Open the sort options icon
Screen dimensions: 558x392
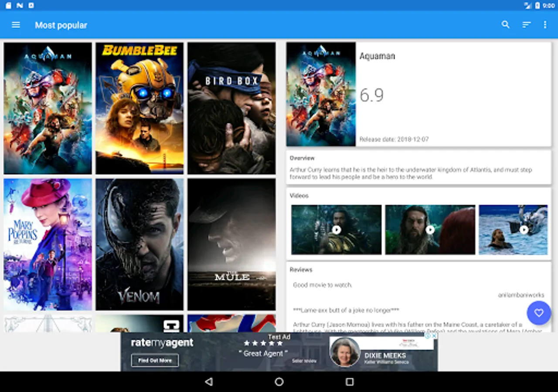pyautogui.click(x=527, y=25)
